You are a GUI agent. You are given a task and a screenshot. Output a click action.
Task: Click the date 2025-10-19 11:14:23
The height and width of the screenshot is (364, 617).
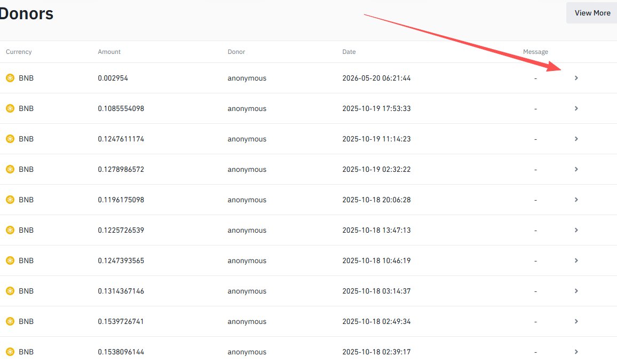pyautogui.click(x=377, y=139)
